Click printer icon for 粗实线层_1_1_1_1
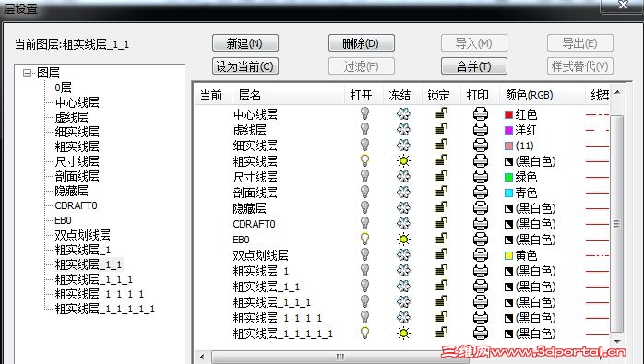Screen dimensions: 644x364 click(x=480, y=318)
